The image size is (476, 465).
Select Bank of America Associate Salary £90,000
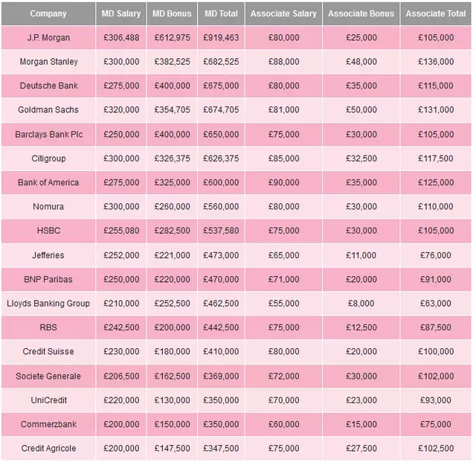pyautogui.click(x=283, y=182)
